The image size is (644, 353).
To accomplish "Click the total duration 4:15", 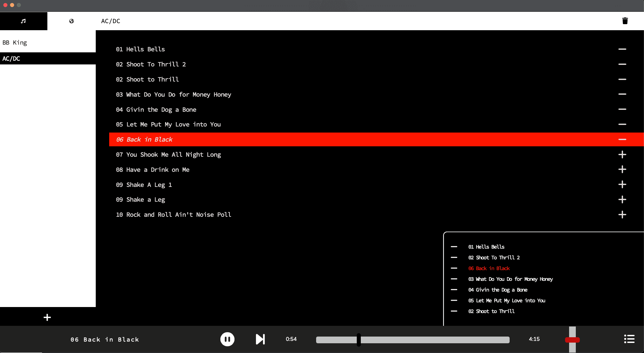I will click(534, 339).
